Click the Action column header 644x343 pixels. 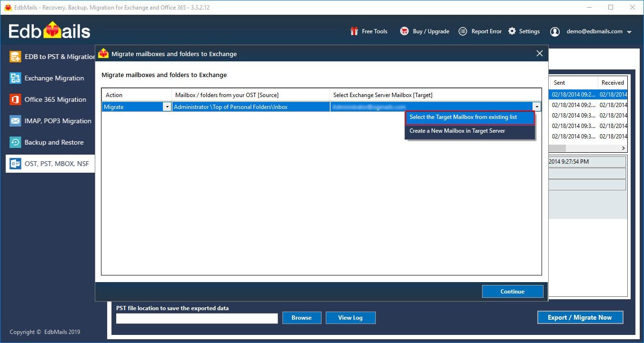[137, 95]
